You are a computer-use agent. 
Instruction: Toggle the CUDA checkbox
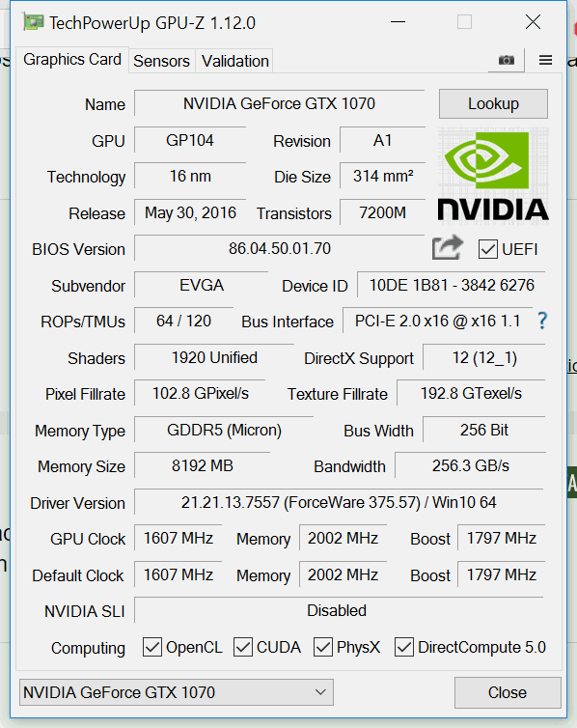(x=243, y=647)
